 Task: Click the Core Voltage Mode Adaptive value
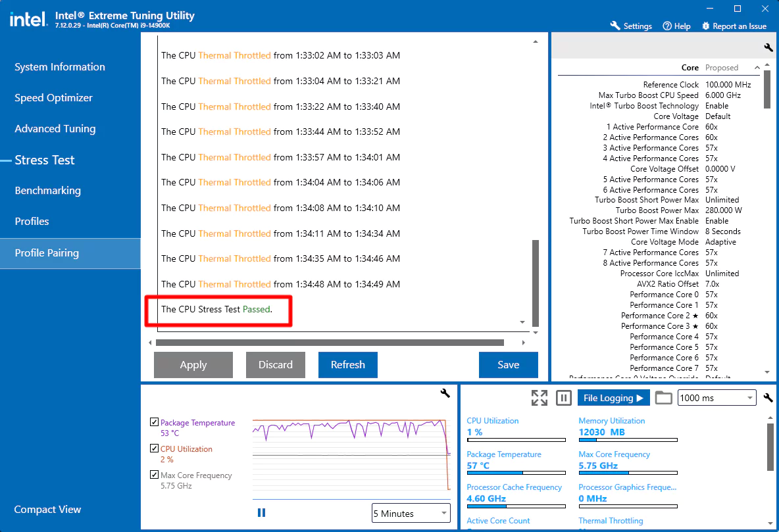[x=720, y=242]
